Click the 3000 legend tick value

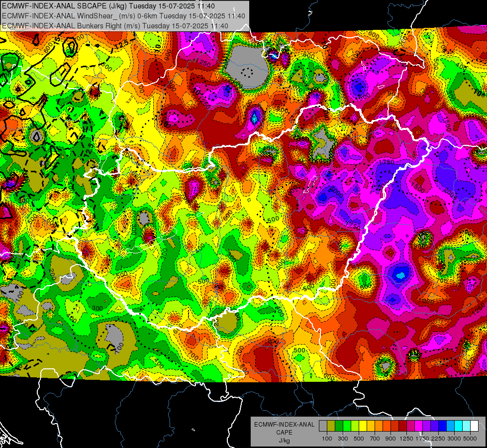coord(454,439)
